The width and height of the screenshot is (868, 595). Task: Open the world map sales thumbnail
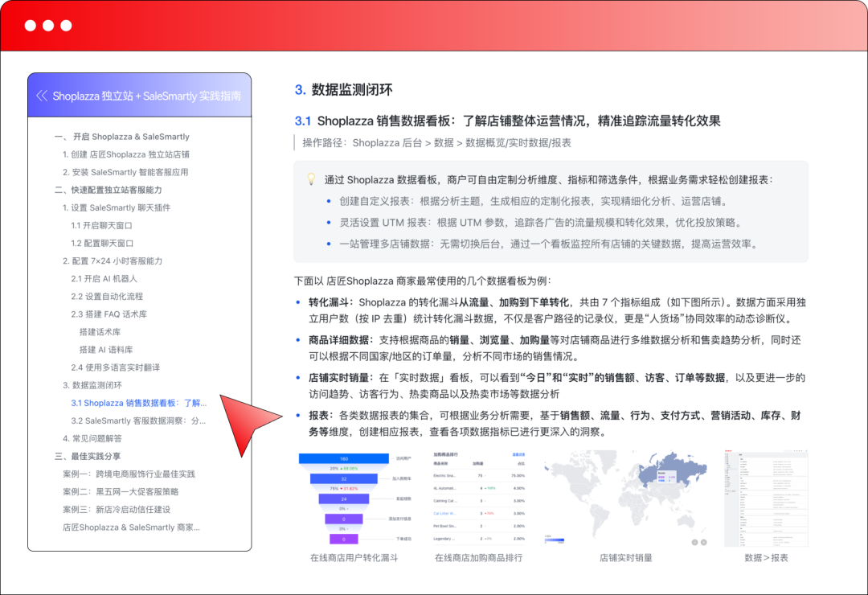[x=625, y=499]
